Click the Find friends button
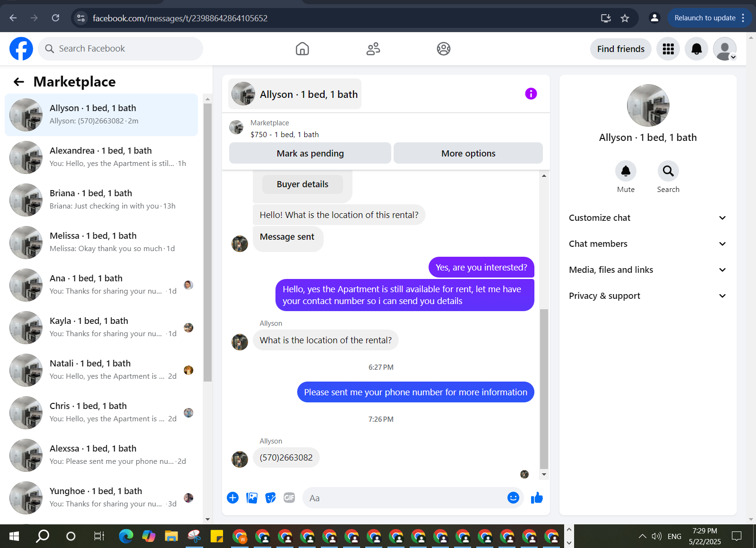Screen dimensions: 756x548 [x=621, y=49]
